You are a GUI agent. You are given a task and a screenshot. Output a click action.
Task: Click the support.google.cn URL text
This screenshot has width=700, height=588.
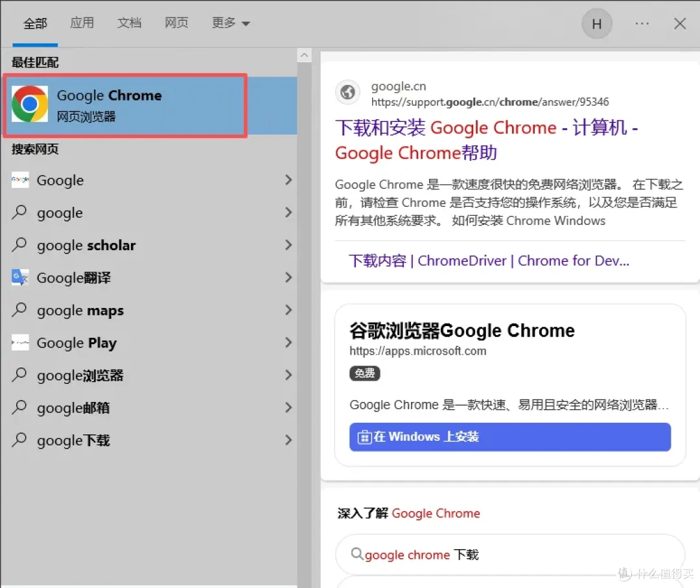click(x=490, y=102)
